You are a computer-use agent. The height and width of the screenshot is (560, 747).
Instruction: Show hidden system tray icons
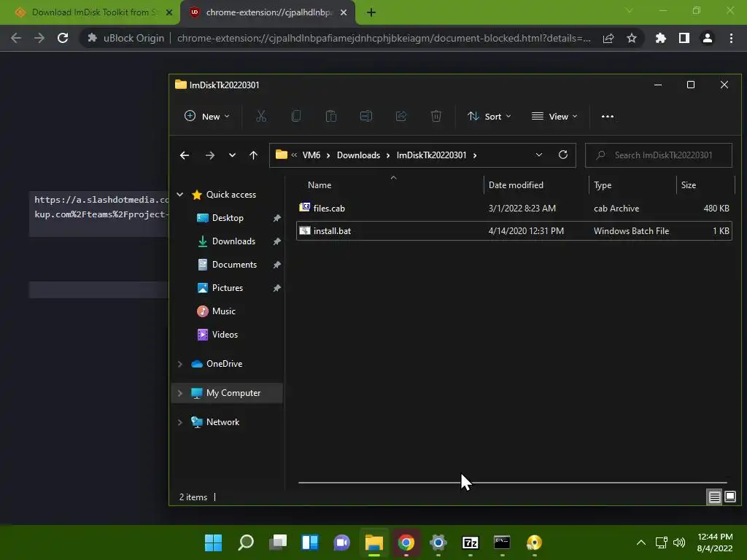click(x=641, y=542)
